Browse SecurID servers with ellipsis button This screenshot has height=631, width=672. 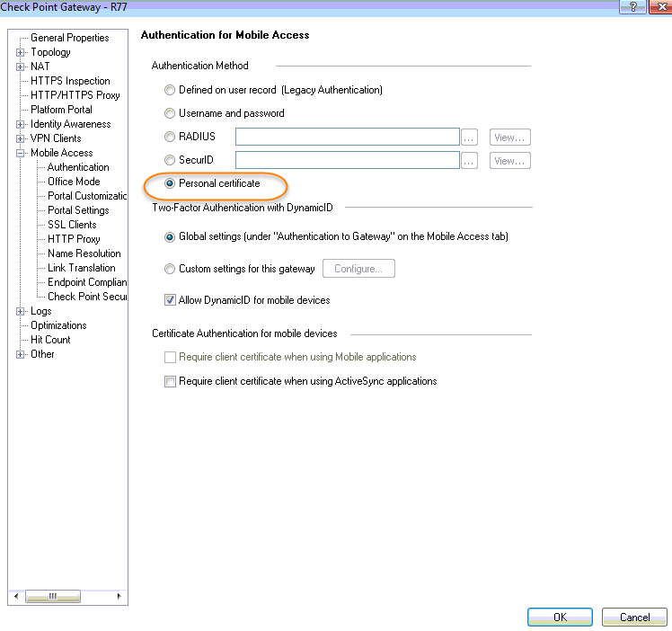(469, 161)
